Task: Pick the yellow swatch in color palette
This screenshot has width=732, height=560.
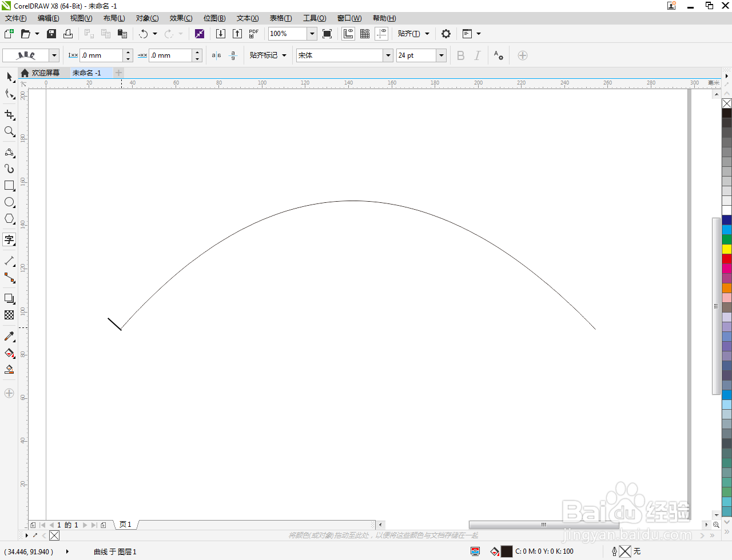Action: point(727,249)
